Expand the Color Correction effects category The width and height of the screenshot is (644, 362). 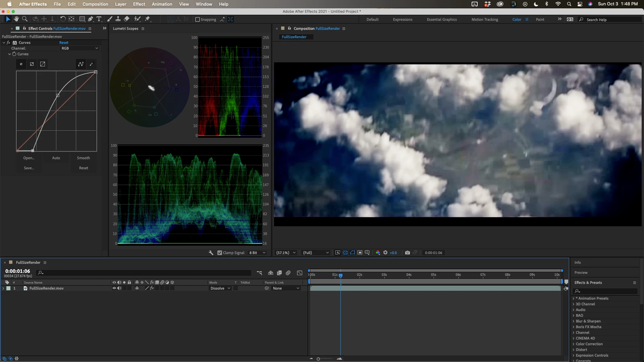pos(589,344)
